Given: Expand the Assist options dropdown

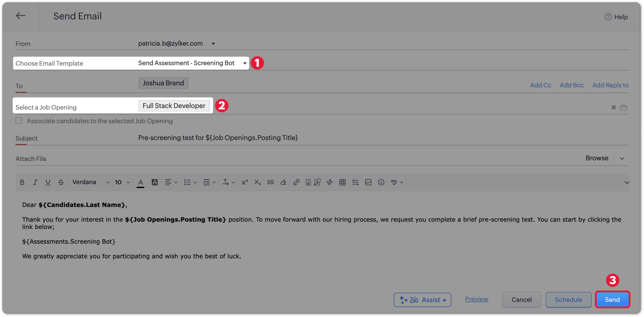Looking at the screenshot, I should 444,300.
